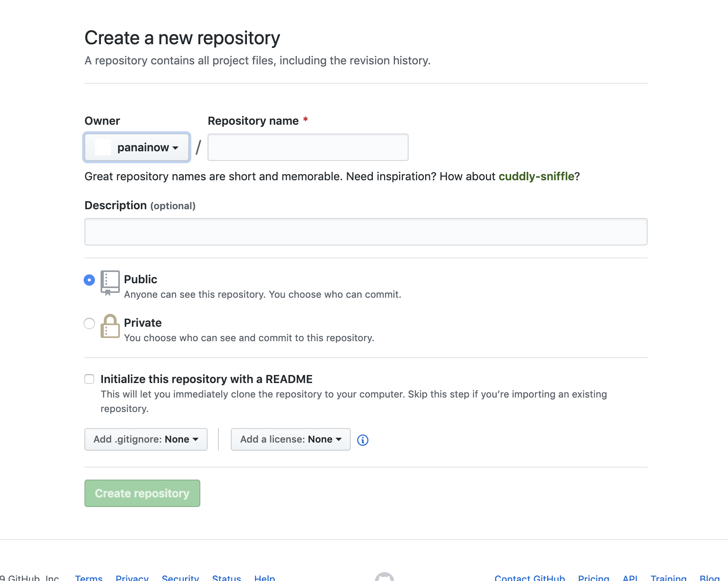This screenshot has height=581, width=728.
Task: Click the 'Initialize this repository with a README' label
Action: [206, 379]
